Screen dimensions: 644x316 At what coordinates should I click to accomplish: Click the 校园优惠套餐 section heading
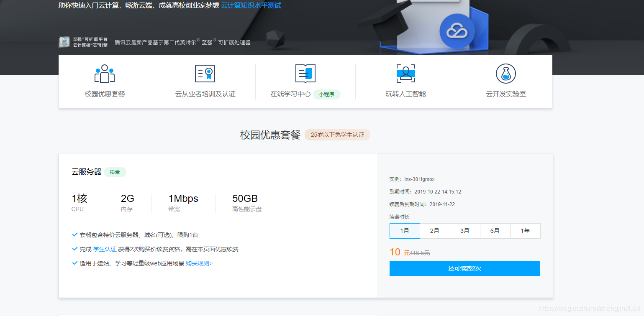tap(270, 135)
